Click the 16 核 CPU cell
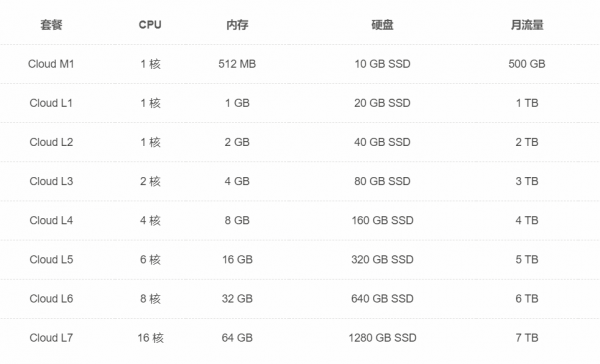Screen dimensions: 600x364 150,338
